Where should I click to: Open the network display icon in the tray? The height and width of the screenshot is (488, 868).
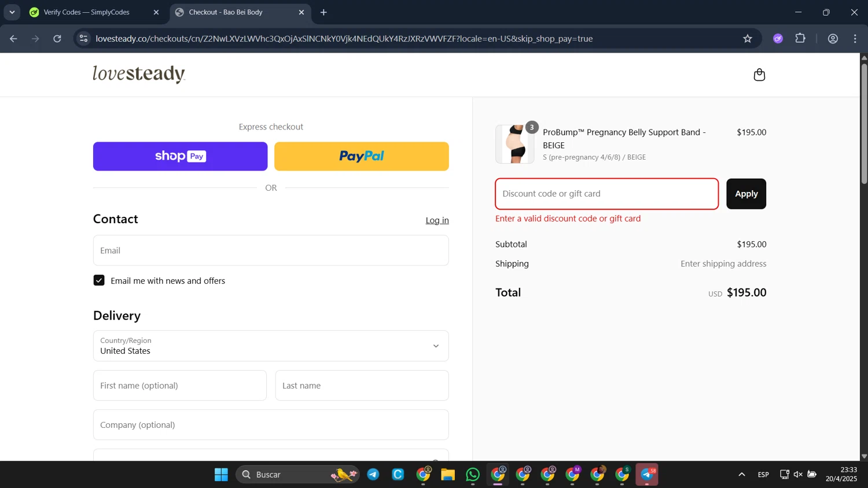[x=784, y=475]
